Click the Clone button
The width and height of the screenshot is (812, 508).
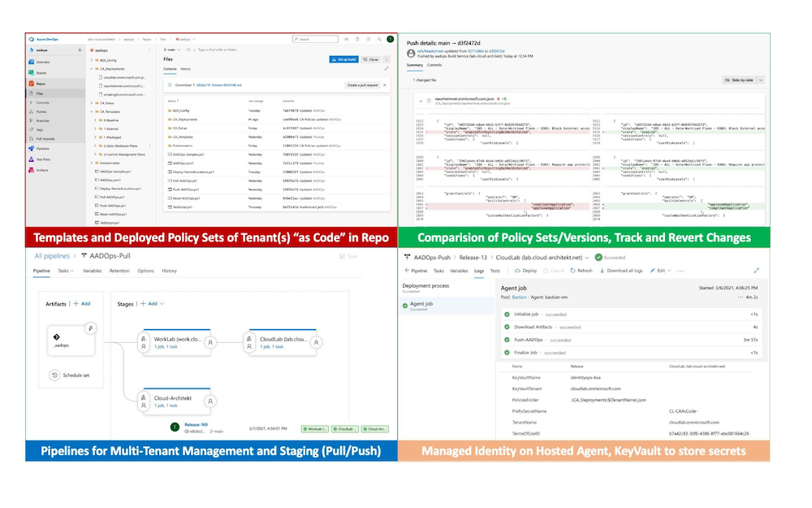pos(371,59)
